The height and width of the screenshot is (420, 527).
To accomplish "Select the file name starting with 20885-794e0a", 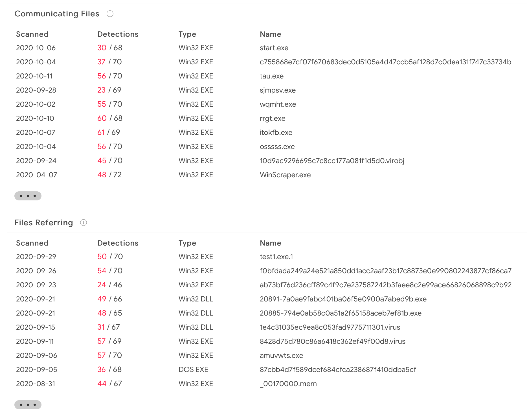I will click(341, 313).
